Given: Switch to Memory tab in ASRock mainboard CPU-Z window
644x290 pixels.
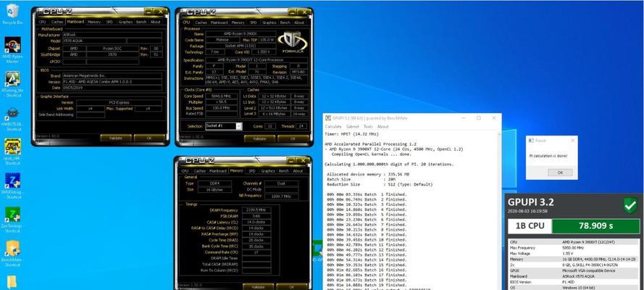Looking at the screenshot, I should [x=94, y=22].
